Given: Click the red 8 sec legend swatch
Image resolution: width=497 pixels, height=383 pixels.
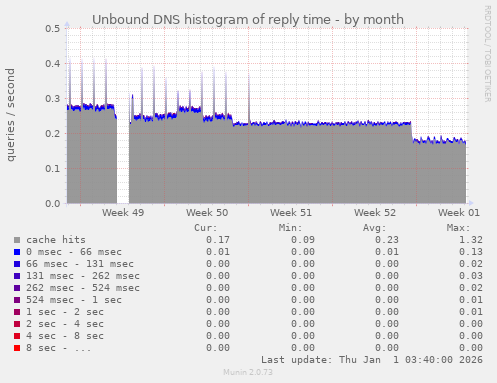Looking at the screenshot, I should pyautogui.click(x=17, y=348).
